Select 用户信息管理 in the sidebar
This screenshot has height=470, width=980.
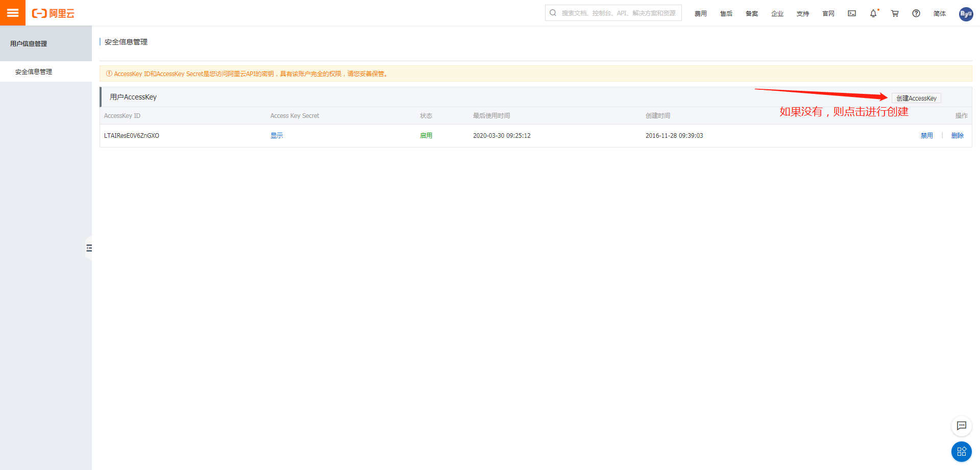pyautogui.click(x=46, y=43)
